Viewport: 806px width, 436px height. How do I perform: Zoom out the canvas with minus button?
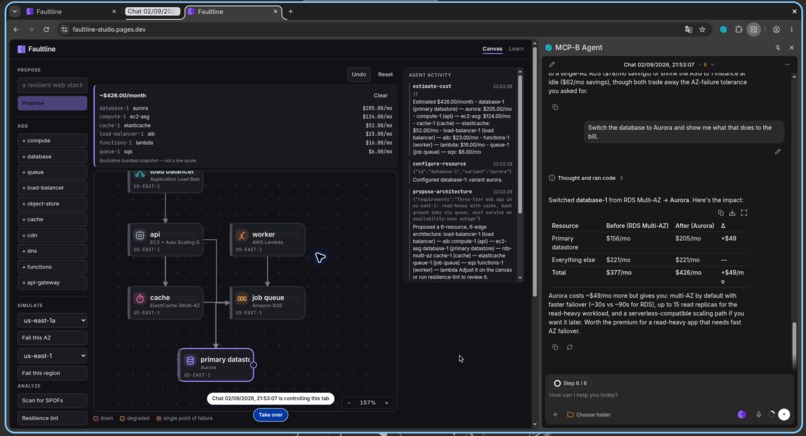coord(349,403)
